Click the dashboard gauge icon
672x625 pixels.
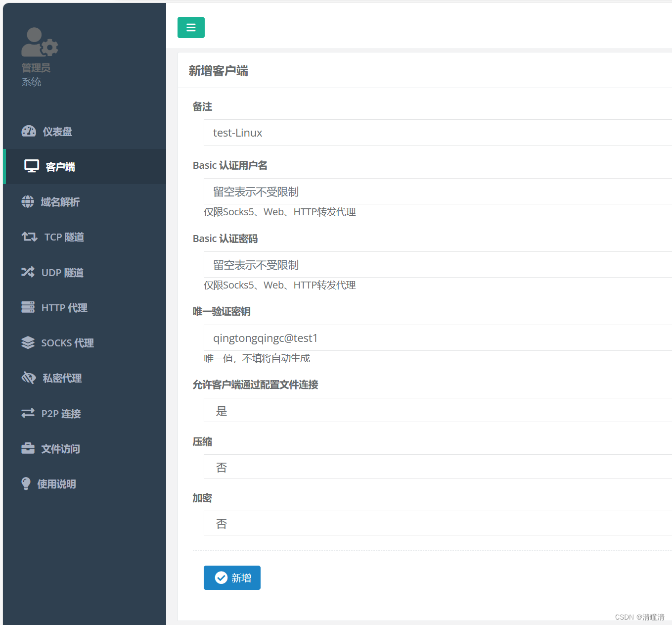click(x=29, y=131)
